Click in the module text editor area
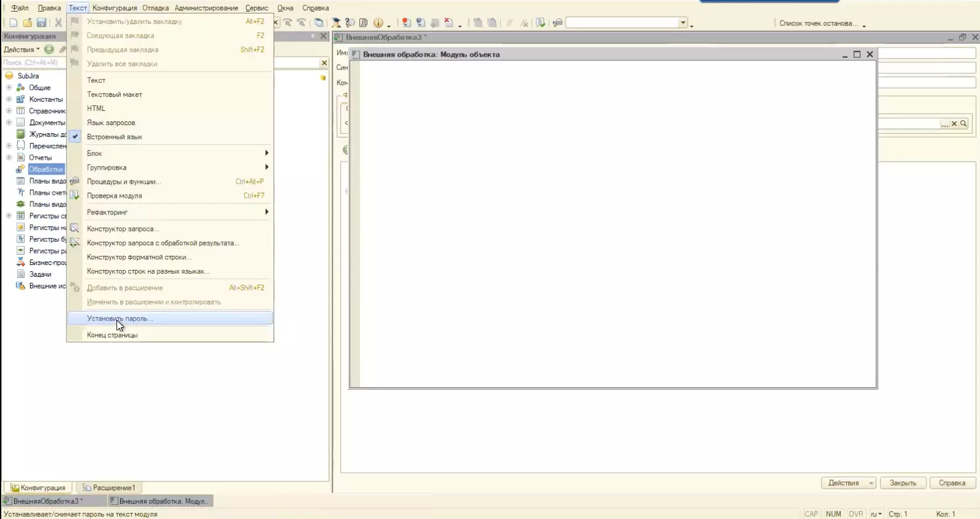 (617, 224)
